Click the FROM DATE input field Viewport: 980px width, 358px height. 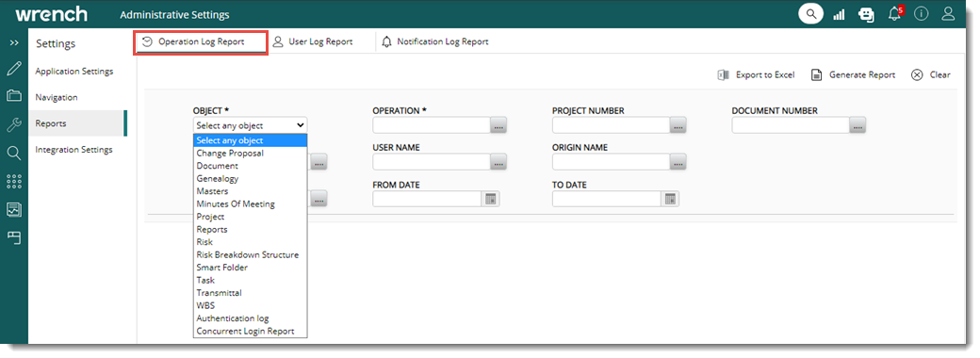[427, 200]
